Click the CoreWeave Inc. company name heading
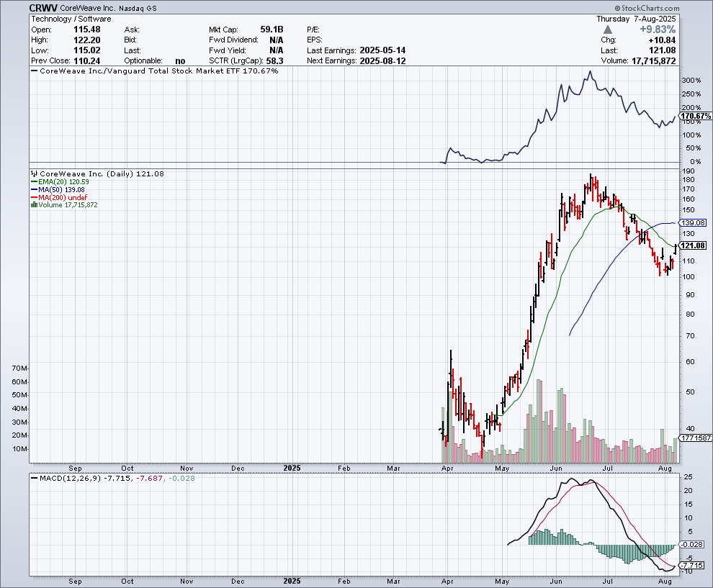This screenshot has height=588, width=713. pos(88,8)
